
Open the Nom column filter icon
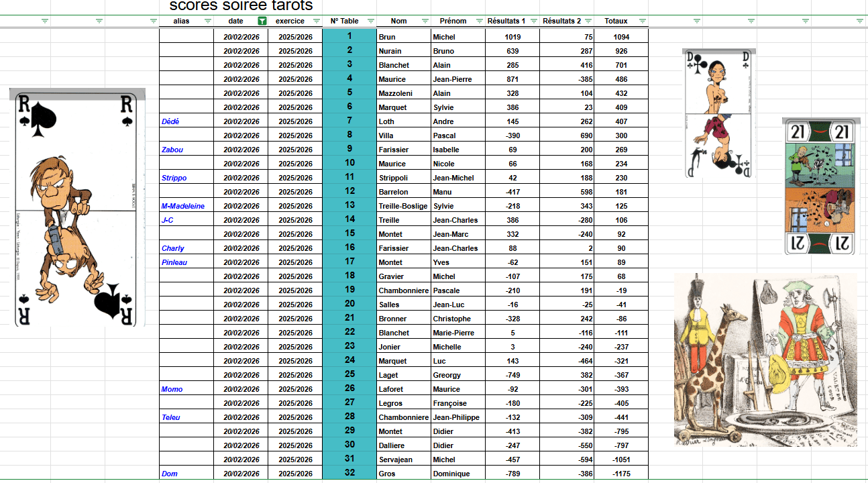coord(425,21)
